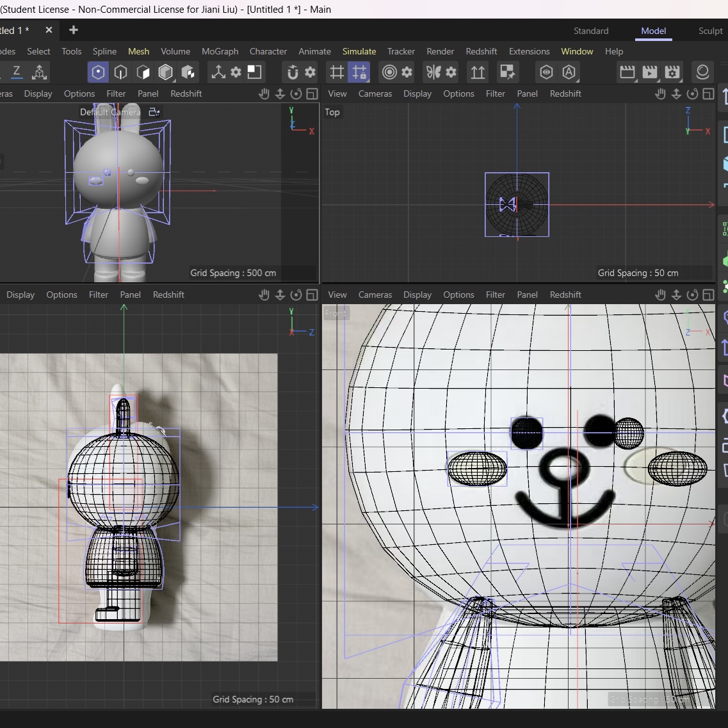The image size is (728, 728).
Task: Click the maximize icon in the Top viewport header
Action: pos(709,93)
